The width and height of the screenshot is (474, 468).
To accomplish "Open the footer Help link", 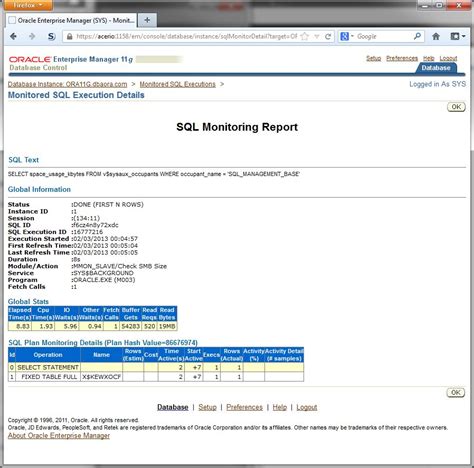I will click(280, 407).
